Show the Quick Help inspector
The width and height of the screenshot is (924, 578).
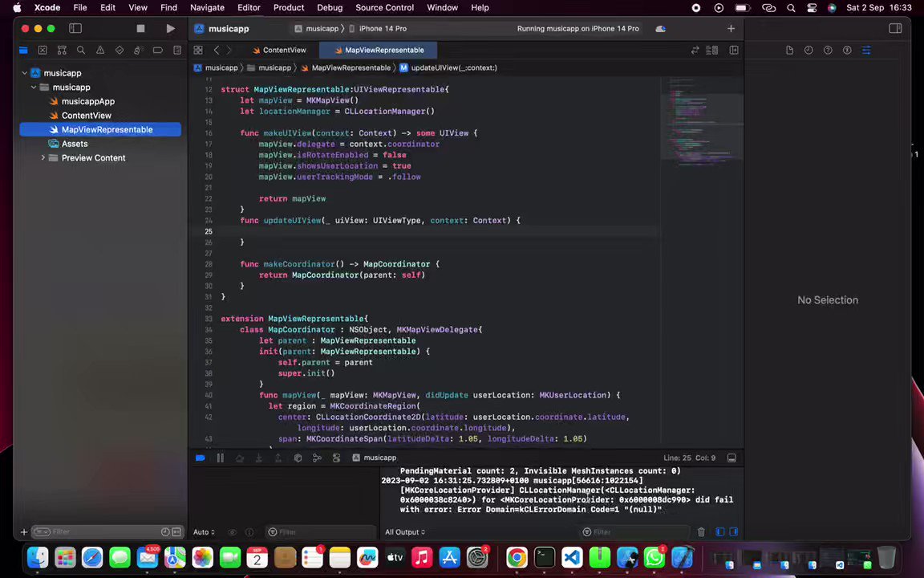828,50
